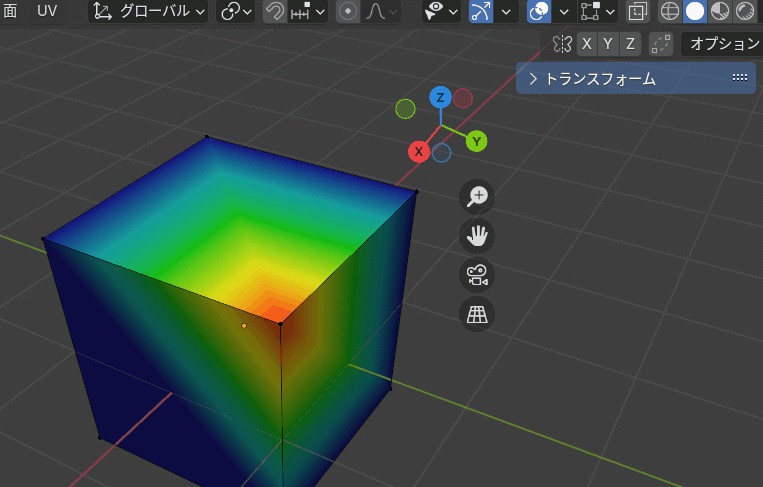Click the pan view hand button
Viewport: 763px width, 487px height.
click(x=477, y=236)
